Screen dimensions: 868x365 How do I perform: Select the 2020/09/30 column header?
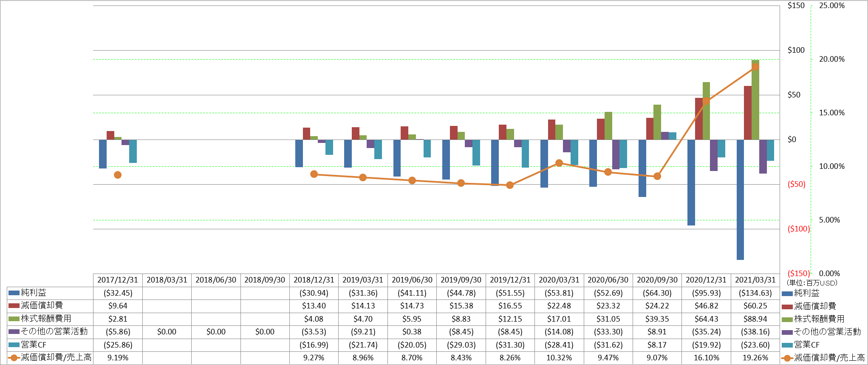click(657, 280)
